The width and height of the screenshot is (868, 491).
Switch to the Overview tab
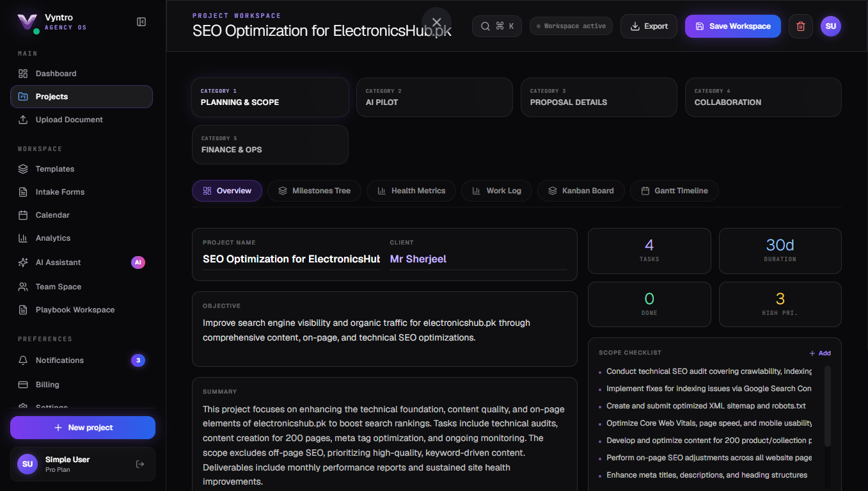click(227, 191)
